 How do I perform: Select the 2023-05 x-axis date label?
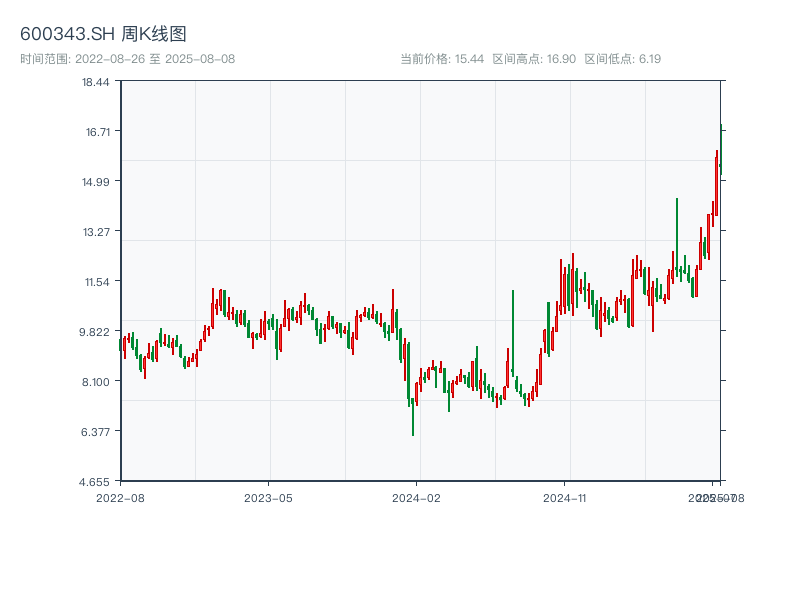pos(268,497)
